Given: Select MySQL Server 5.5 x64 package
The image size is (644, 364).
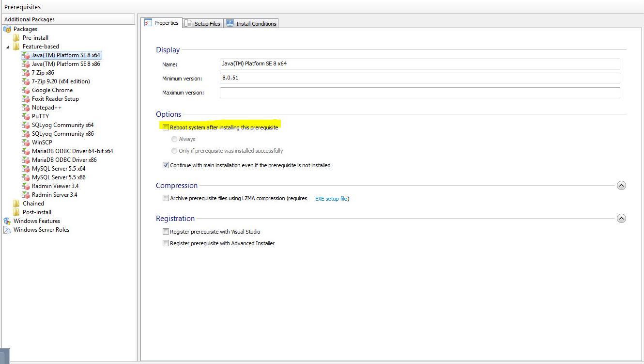Looking at the screenshot, I should click(59, 169).
